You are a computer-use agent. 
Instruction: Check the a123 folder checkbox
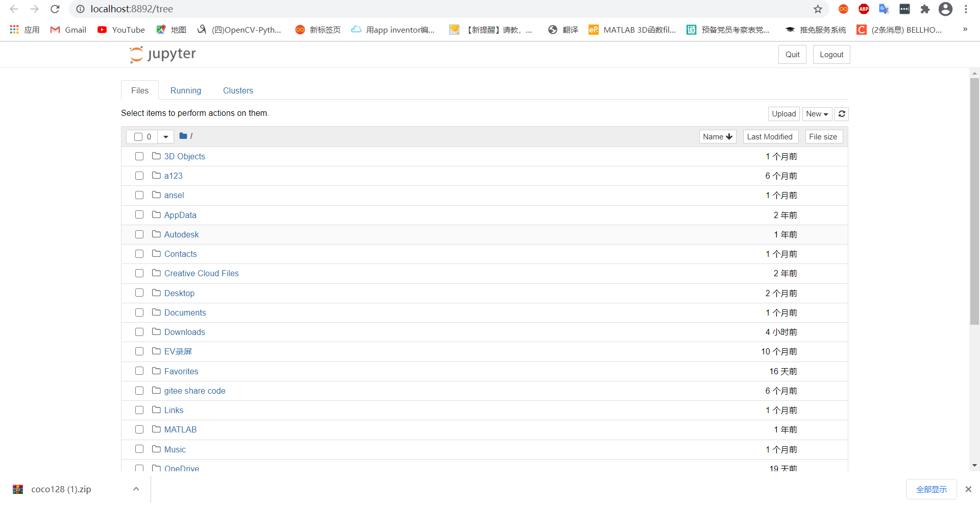[x=139, y=176]
